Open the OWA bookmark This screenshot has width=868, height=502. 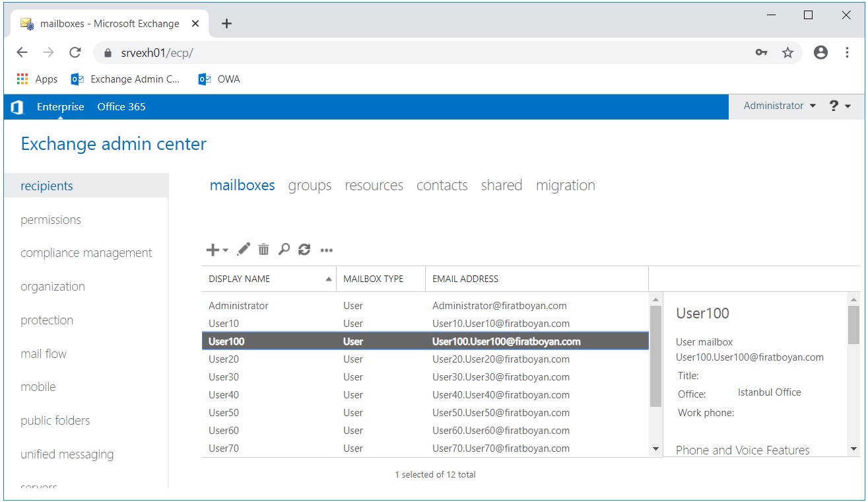(219, 79)
